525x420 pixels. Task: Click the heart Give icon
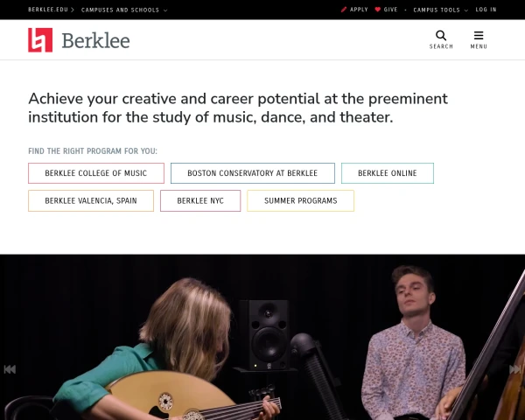pyautogui.click(x=378, y=10)
